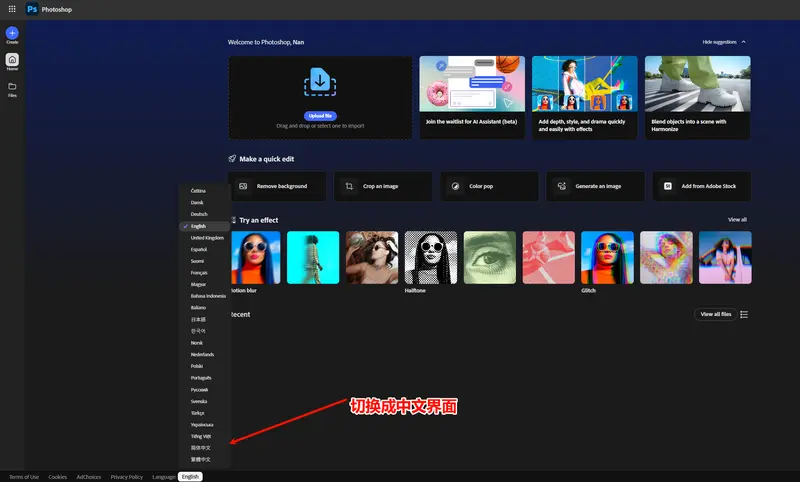Open the Add depth and effects card
Viewport: 800px width, 482px height.
pyautogui.click(x=585, y=97)
